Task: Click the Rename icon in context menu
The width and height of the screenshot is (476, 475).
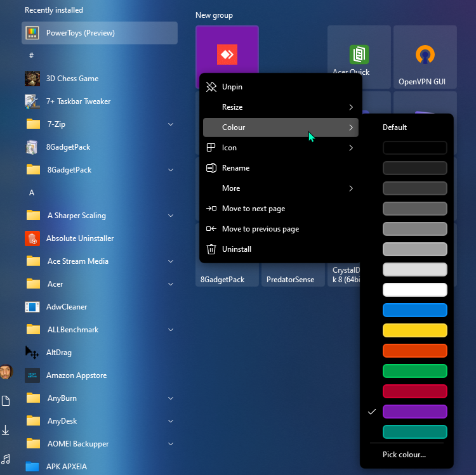Action: 211,168
